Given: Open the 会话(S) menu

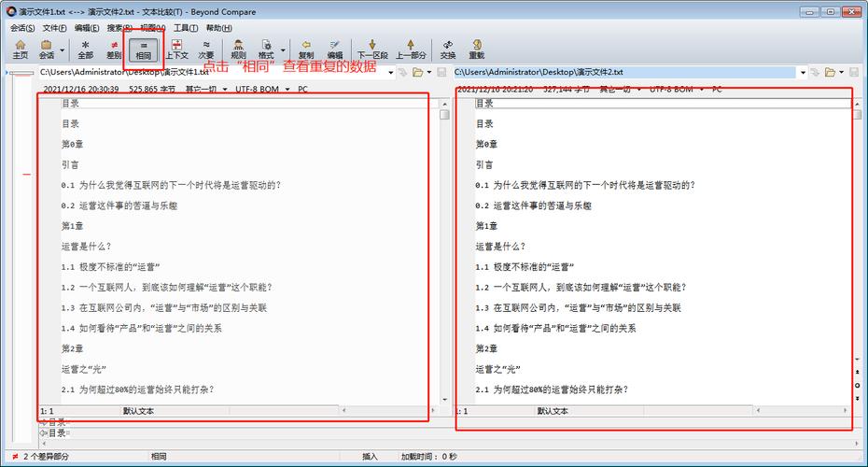Looking at the screenshot, I should point(22,28).
